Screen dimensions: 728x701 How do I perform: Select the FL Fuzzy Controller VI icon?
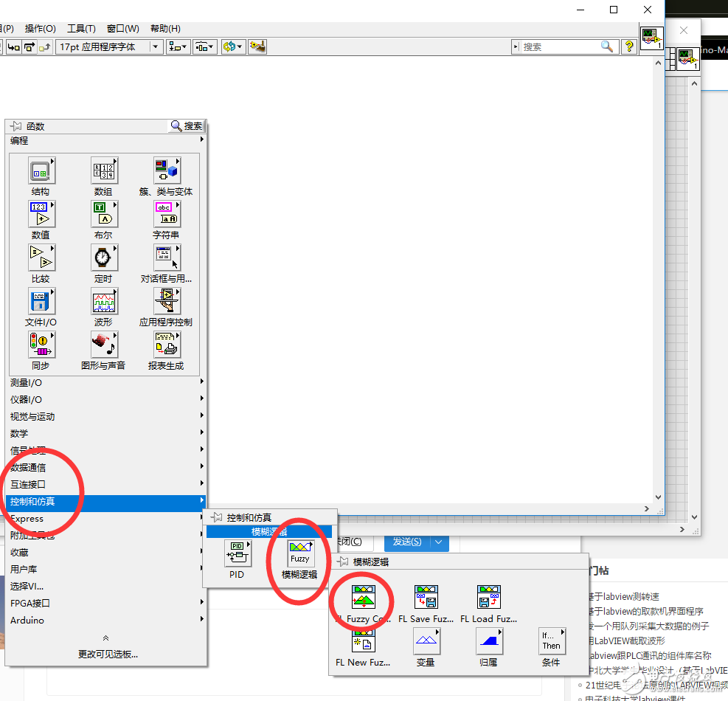click(x=363, y=598)
